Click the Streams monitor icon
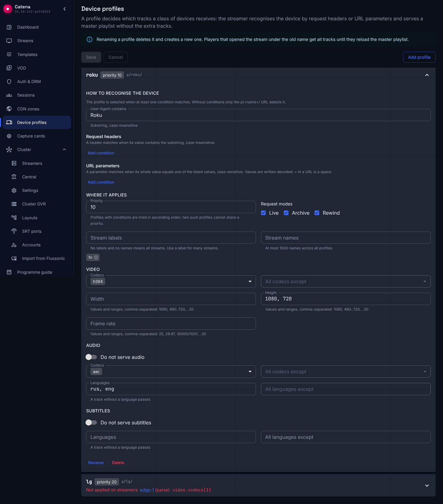This screenshot has height=504, width=443. pyautogui.click(x=9, y=41)
